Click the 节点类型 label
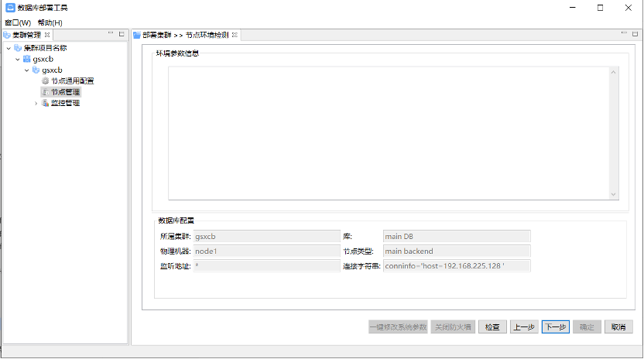The image size is (644, 359). 358,251
